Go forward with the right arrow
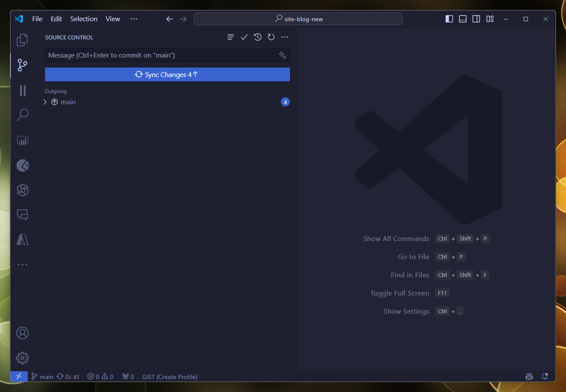Screen dimensions: 566x392 183,19
